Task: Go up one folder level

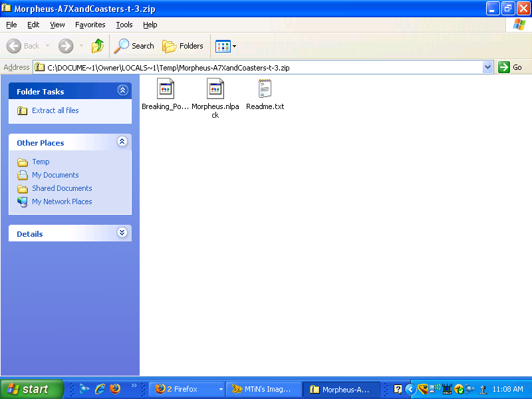Action: tap(98, 46)
